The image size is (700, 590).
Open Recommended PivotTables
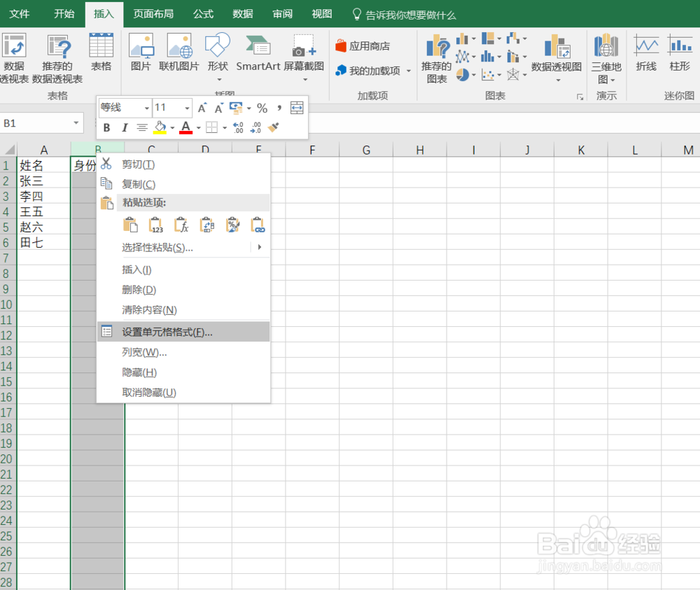click(x=57, y=58)
